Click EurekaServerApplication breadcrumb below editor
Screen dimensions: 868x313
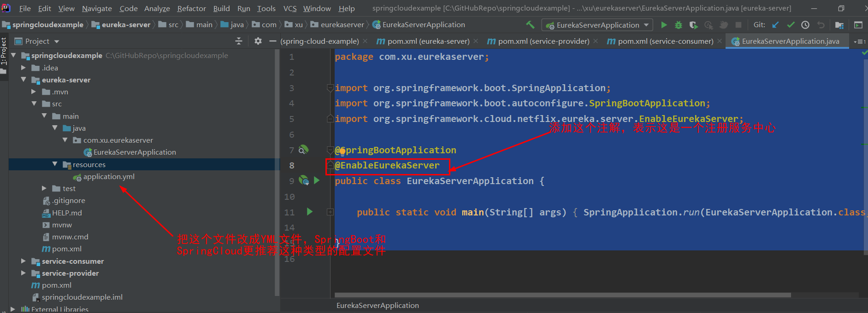[x=378, y=305]
